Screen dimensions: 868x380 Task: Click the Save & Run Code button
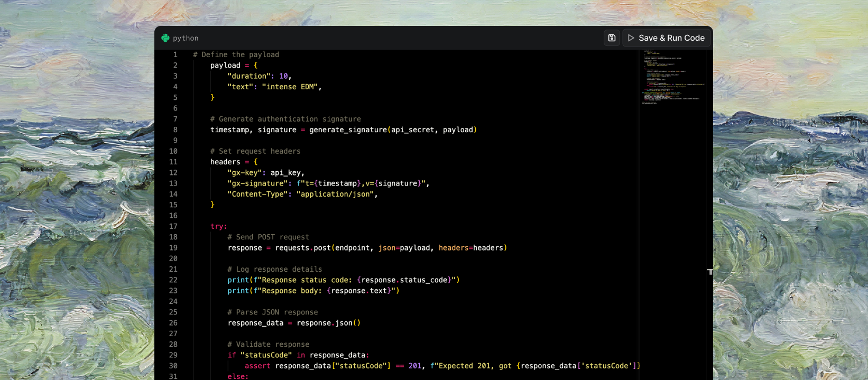(666, 38)
